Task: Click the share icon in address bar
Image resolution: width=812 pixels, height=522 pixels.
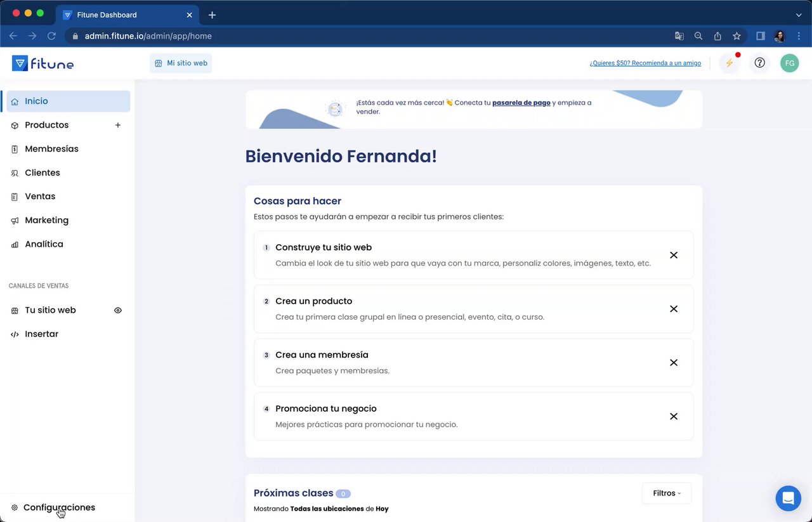Action: click(717, 36)
